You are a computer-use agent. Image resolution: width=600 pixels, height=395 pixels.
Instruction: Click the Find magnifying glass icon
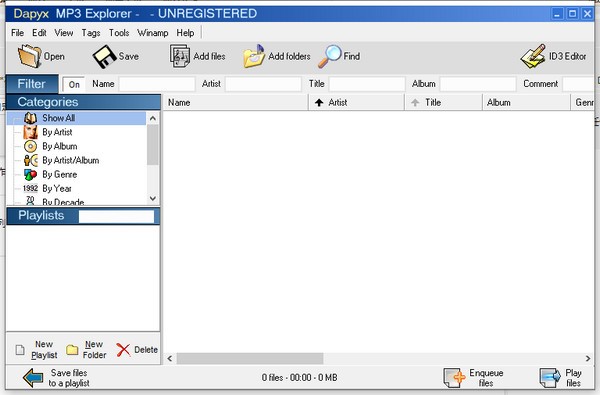[x=329, y=56]
